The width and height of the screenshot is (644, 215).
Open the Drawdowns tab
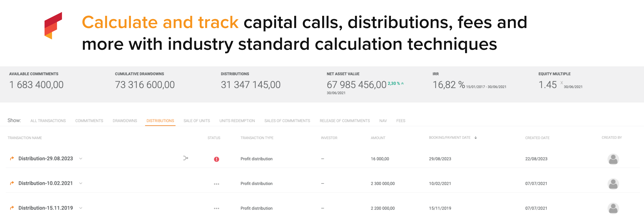pyautogui.click(x=125, y=121)
